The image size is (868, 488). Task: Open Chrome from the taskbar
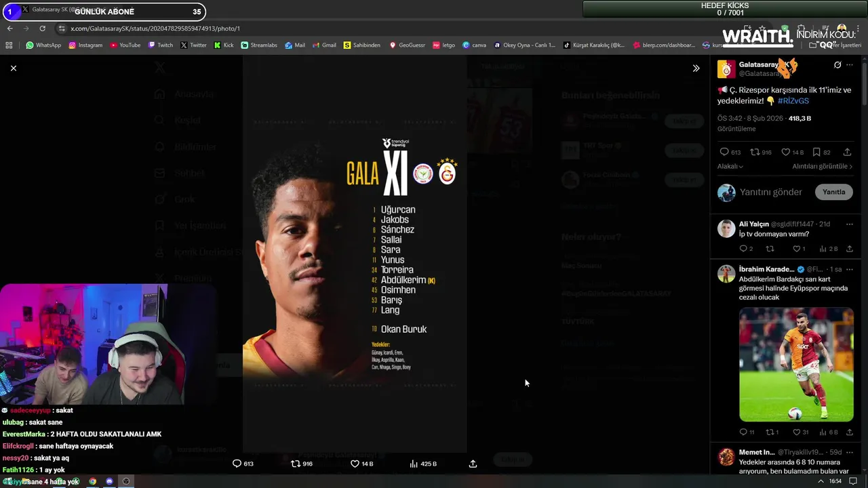[x=93, y=481]
